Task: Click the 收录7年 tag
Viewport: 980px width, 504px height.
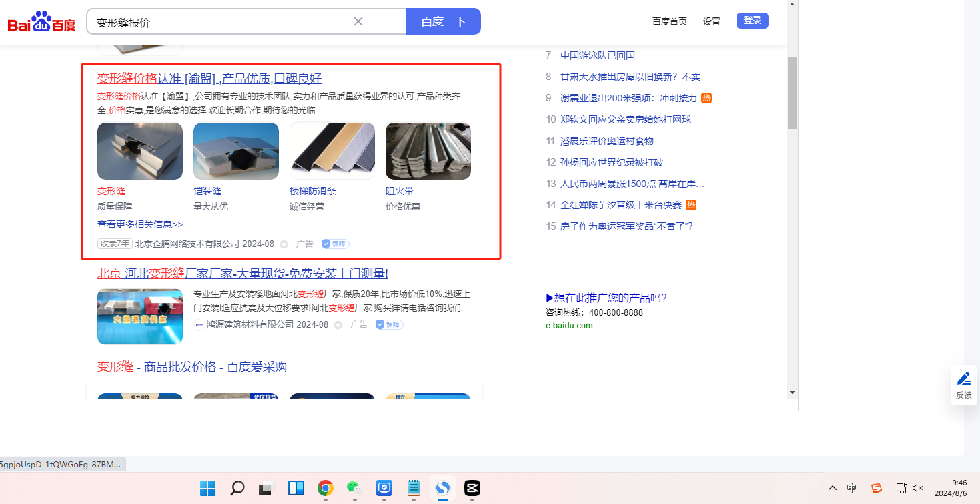Action: (x=115, y=244)
